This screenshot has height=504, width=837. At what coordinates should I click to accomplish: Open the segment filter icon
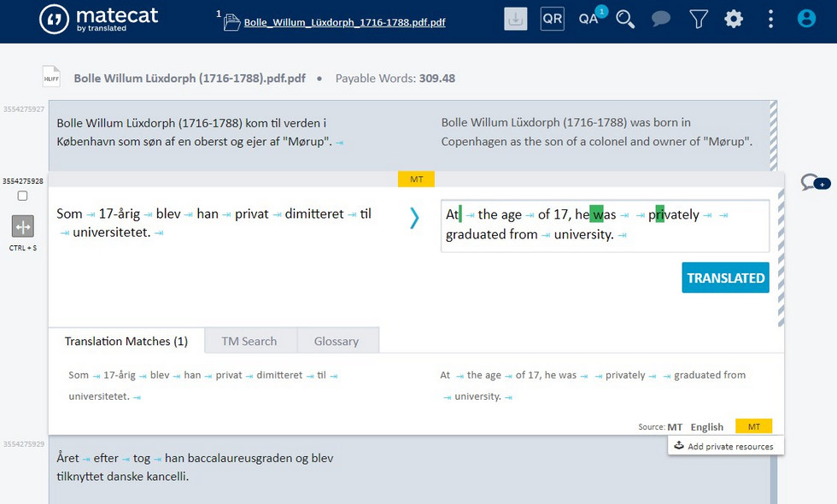coord(698,18)
